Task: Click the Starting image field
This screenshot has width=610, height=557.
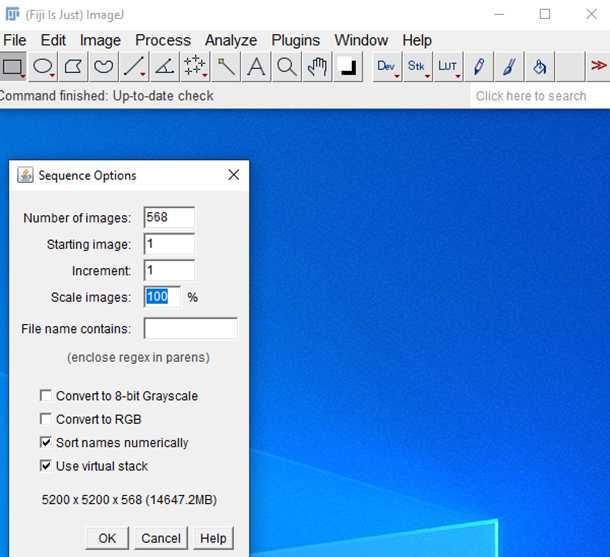Action: click(169, 244)
